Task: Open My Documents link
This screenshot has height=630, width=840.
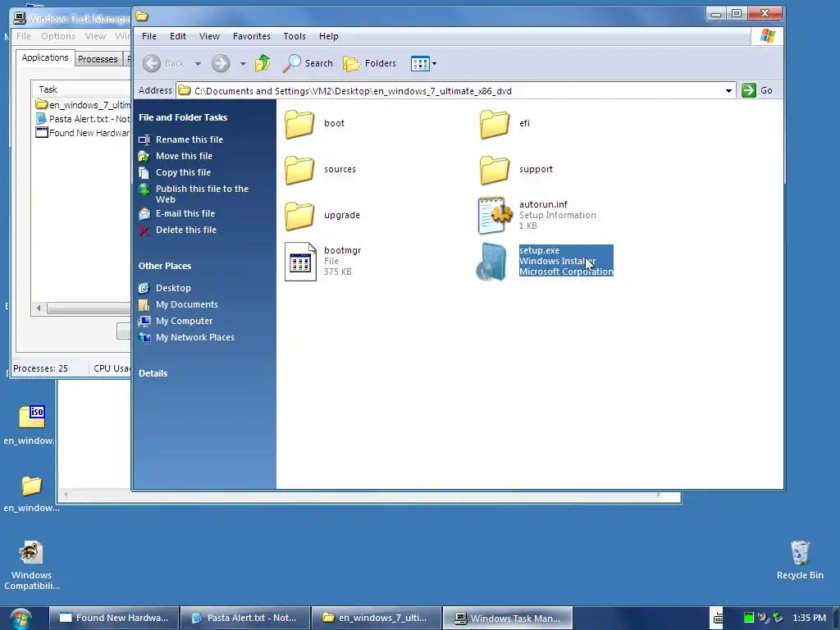Action: tap(186, 304)
